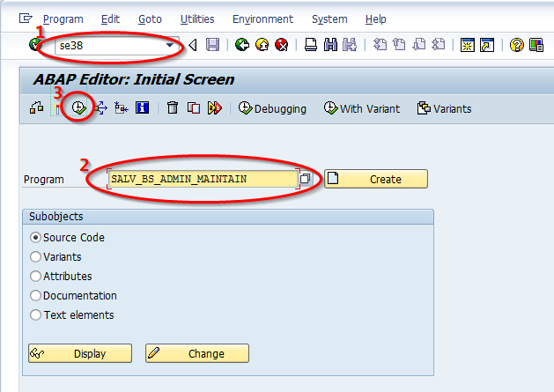
Task: Click the Variants toolbar button
Action: coord(444,108)
